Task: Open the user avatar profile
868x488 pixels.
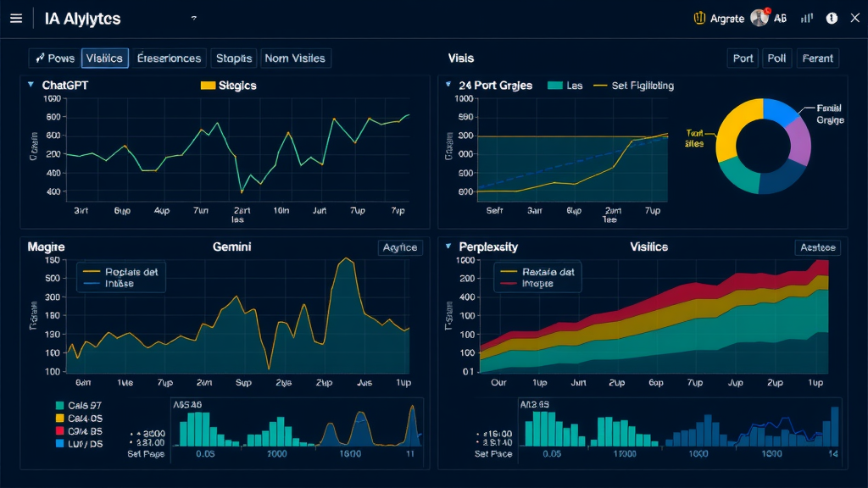Action: point(759,18)
